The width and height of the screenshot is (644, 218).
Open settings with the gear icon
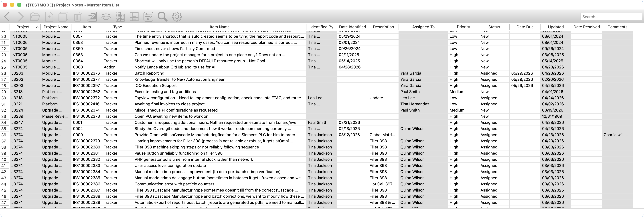point(177,17)
